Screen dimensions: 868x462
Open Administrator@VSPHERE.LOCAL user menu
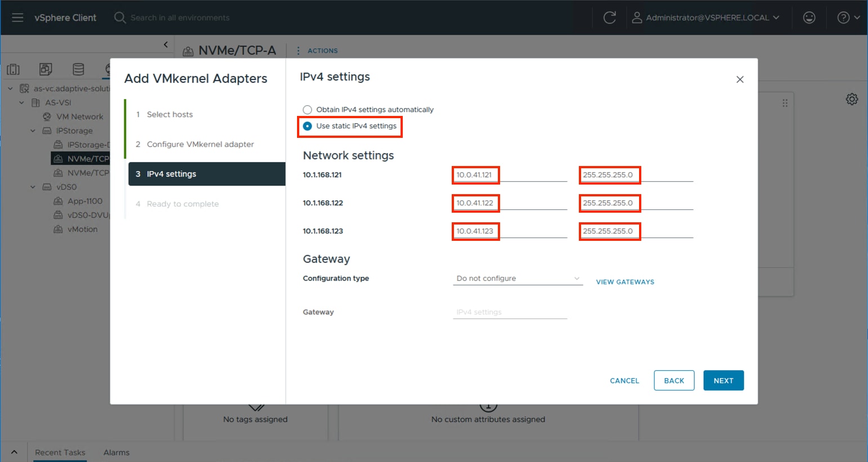[x=707, y=17]
